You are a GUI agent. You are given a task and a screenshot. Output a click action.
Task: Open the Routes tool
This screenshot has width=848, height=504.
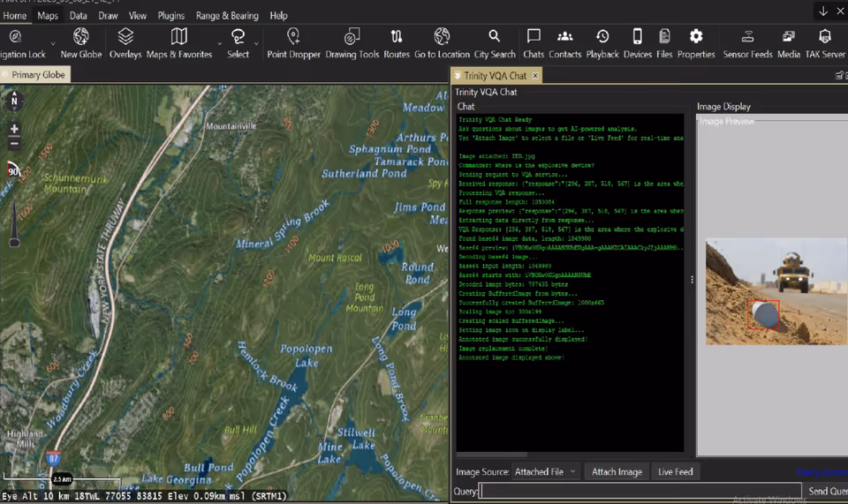coord(397,43)
